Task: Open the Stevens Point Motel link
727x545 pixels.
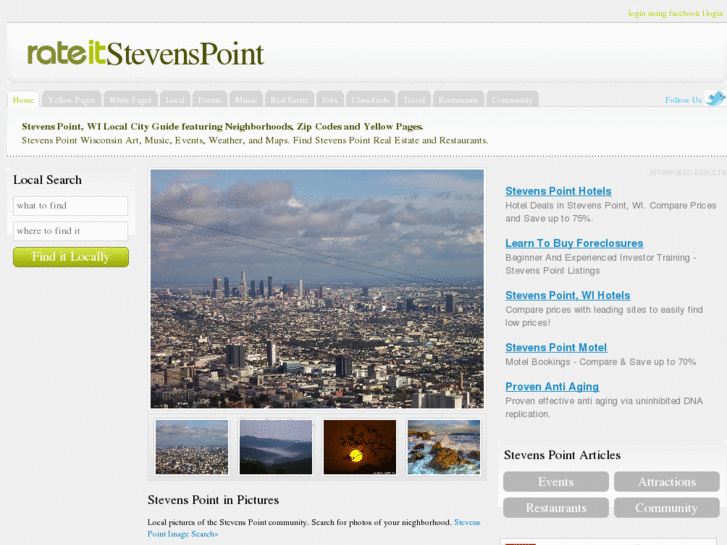Action: pos(556,347)
